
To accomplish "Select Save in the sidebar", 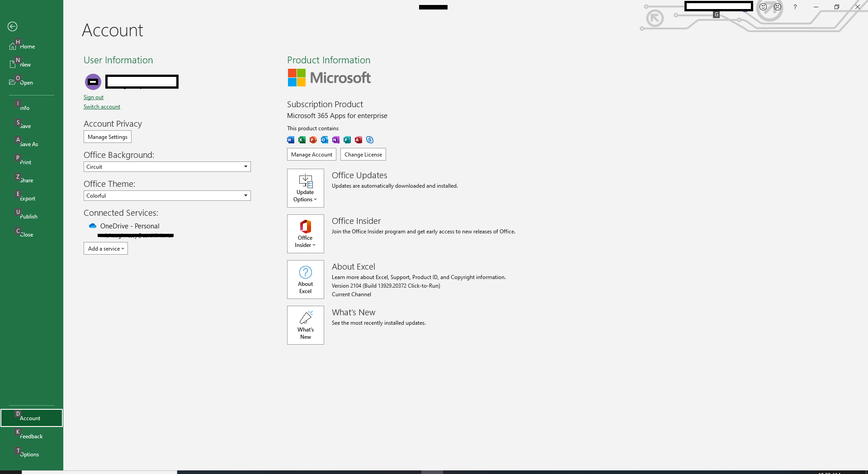I will point(32,126).
